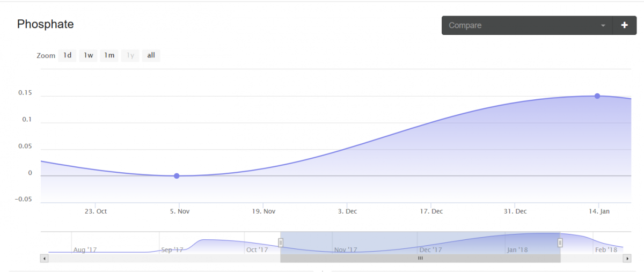The width and height of the screenshot is (644, 272).
Task: Click Nov '17 in the navigator
Action: point(345,249)
